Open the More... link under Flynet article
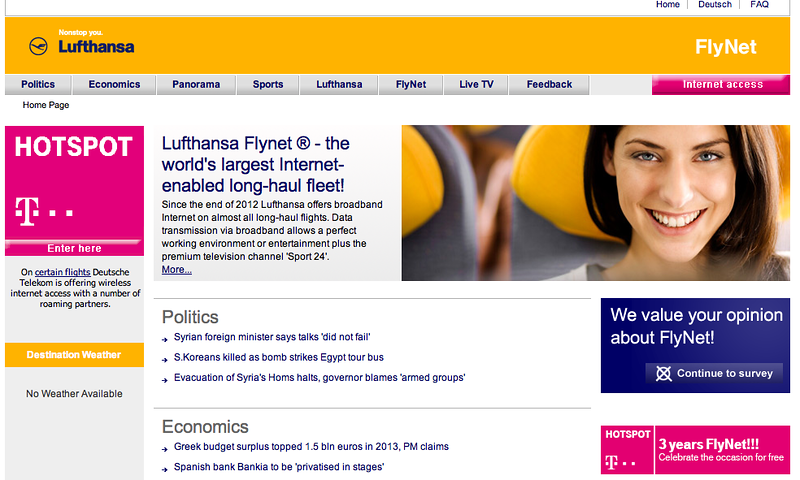Screen dimensions: 800x480 pos(177,270)
